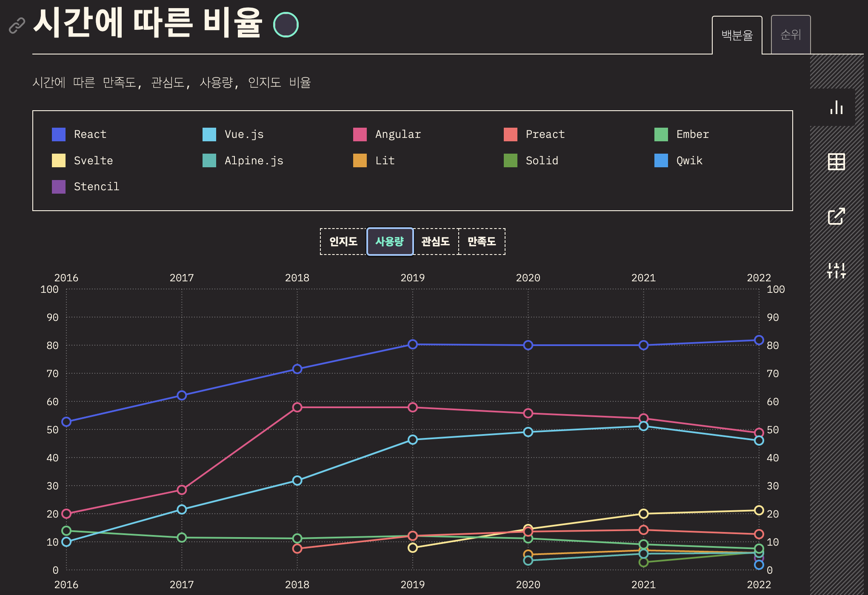This screenshot has height=595, width=868.
Task: Click the React legend entry
Action: [x=90, y=134]
